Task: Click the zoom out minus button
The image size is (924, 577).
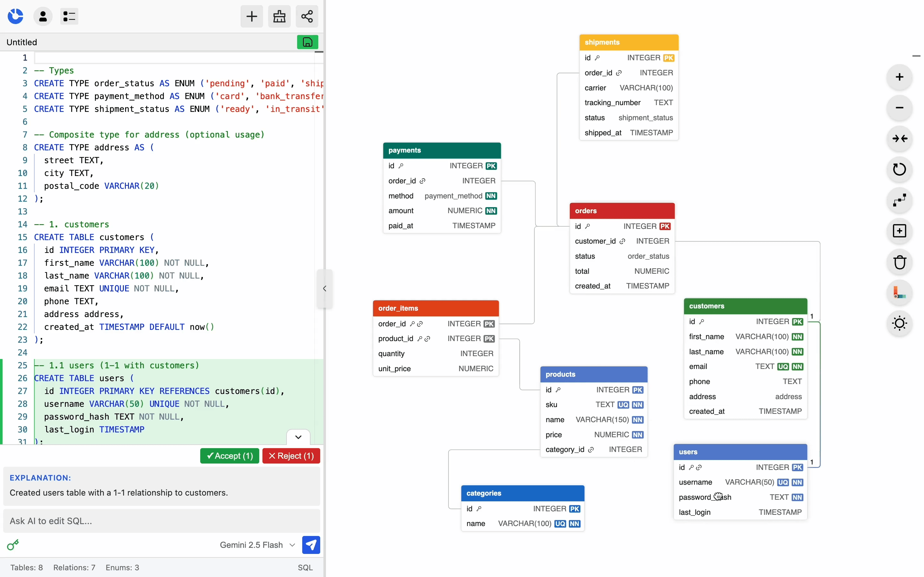Action: tap(899, 108)
